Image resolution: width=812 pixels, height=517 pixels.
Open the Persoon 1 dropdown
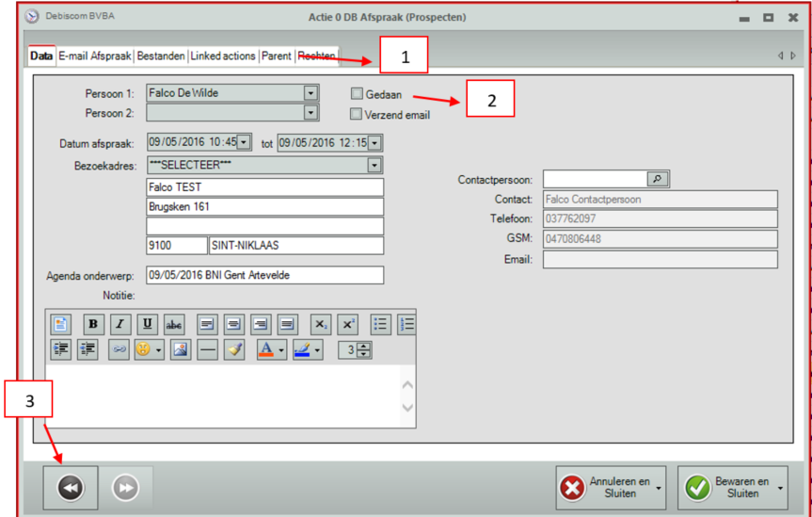pyautogui.click(x=310, y=93)
